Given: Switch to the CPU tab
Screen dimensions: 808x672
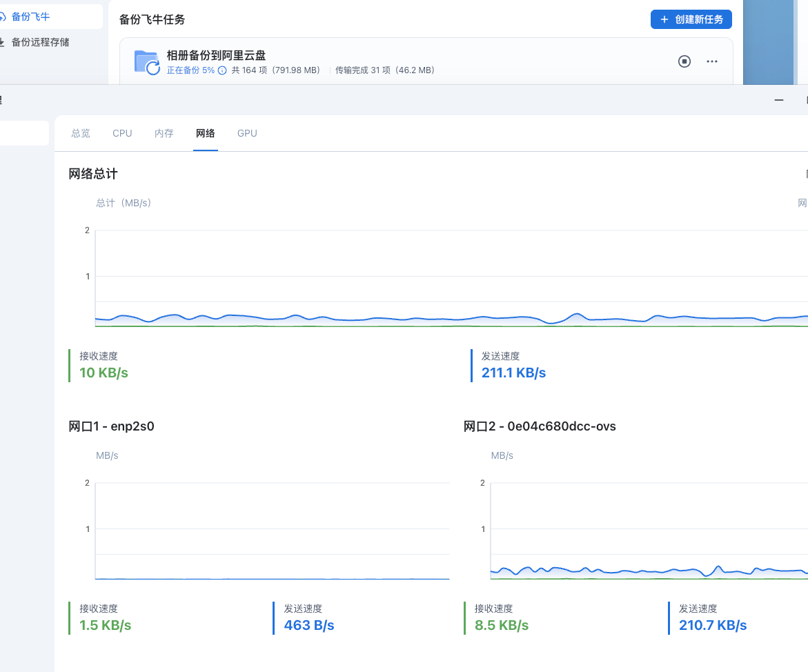Looking at the screenshot, I should (x=122, y=133).
